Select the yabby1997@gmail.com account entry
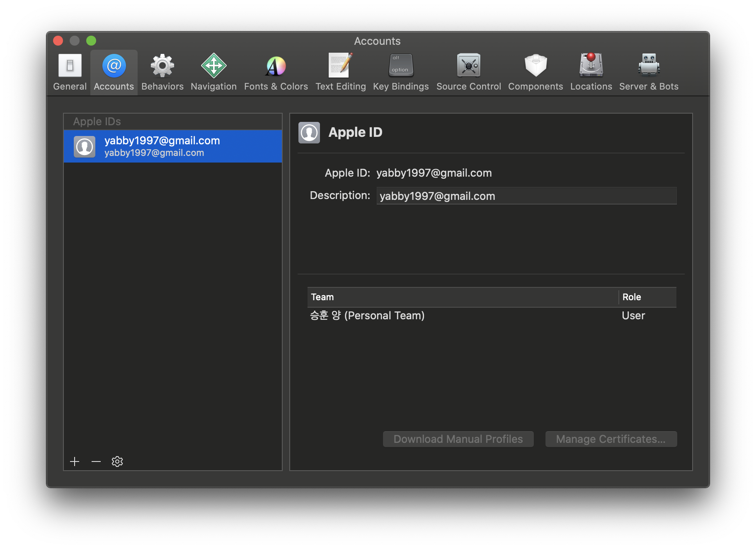The image size is (756, 549). pos(173,146)
